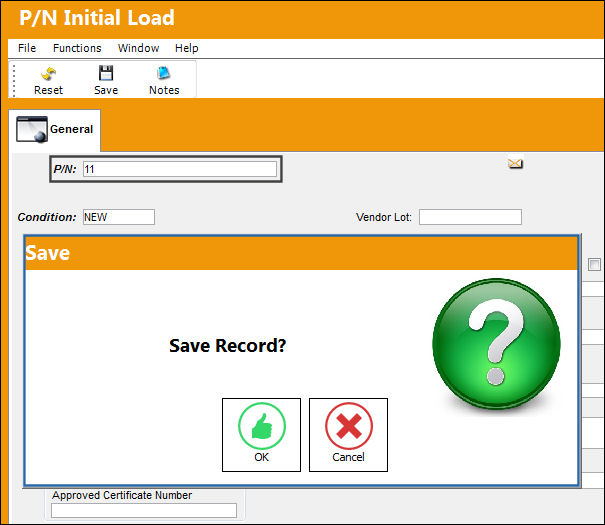Open the Functions menu
Screen dimensions: 605x525
(77, 48)
